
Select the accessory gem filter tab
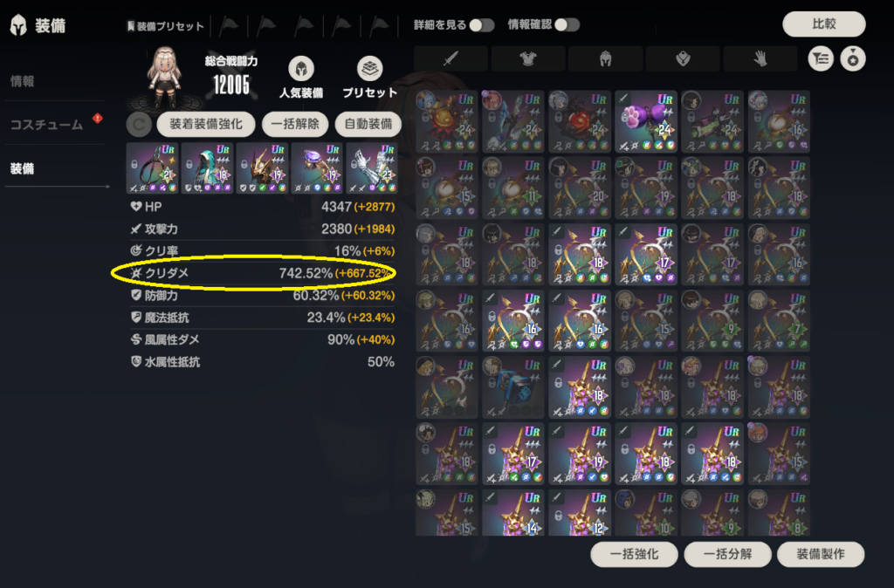[x=683, y=58]
